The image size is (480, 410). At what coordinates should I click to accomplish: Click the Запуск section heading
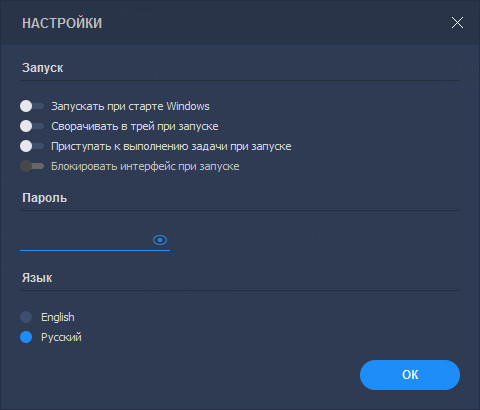(x=43, y=68)
